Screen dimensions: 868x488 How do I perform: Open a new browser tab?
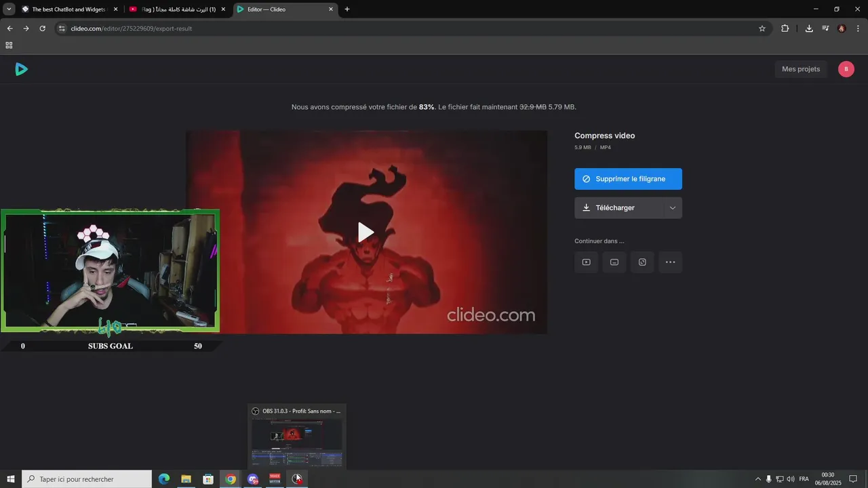[347, 9]
